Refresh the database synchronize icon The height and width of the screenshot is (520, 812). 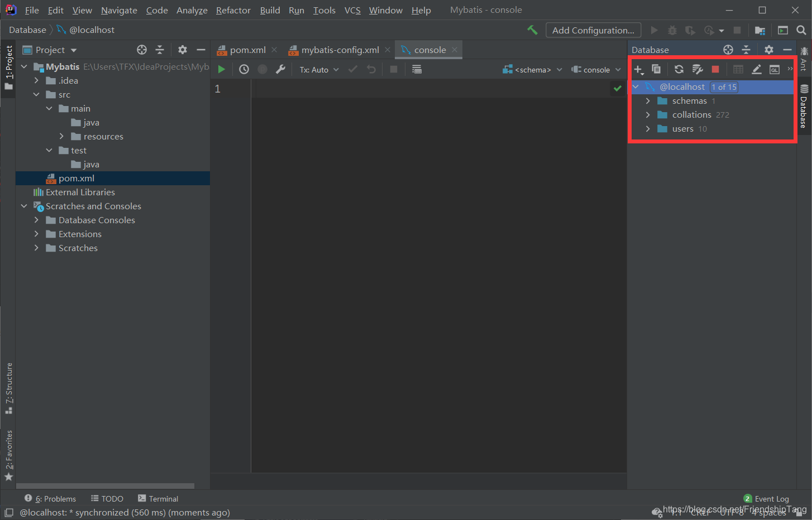point(679,69)
